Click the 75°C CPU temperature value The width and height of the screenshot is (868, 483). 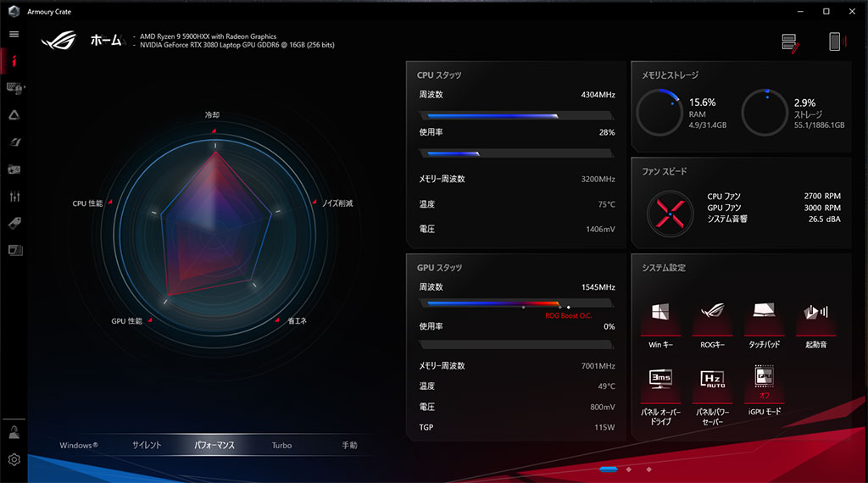[x=606, y=204]
